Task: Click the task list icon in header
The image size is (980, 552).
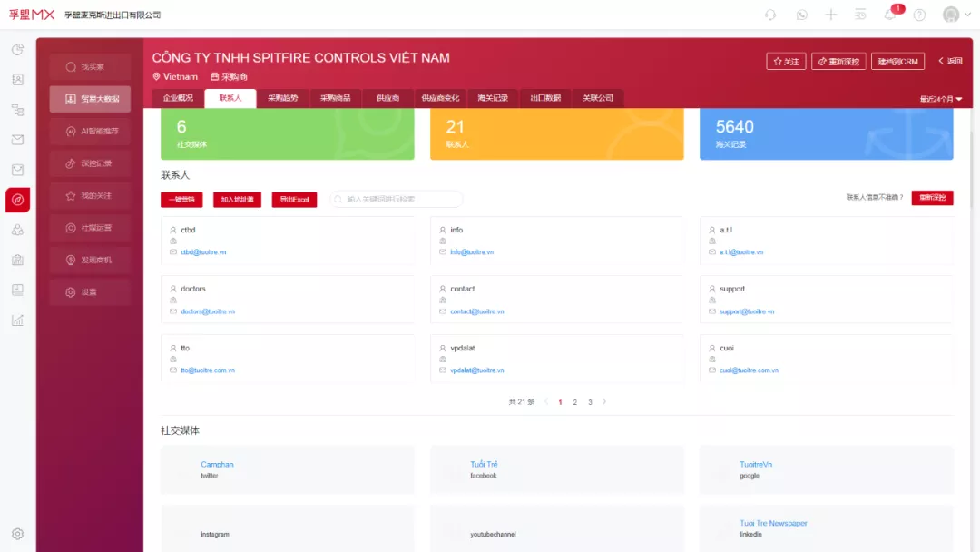Action: pos(860,15)
